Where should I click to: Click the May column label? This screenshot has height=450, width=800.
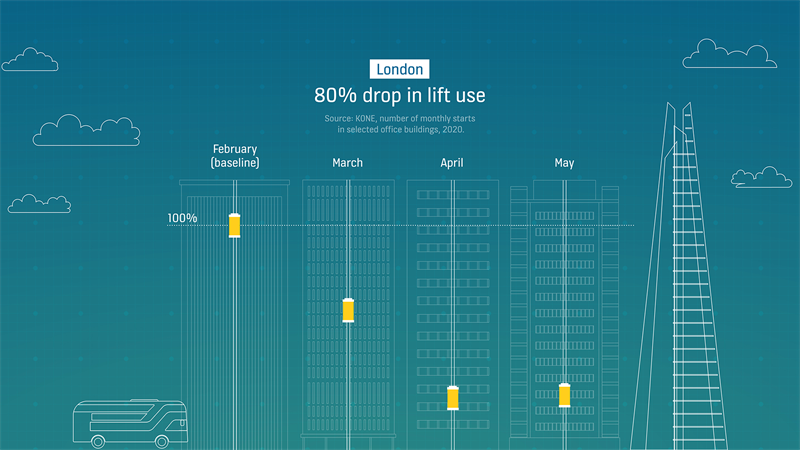(x=564, y=163)
